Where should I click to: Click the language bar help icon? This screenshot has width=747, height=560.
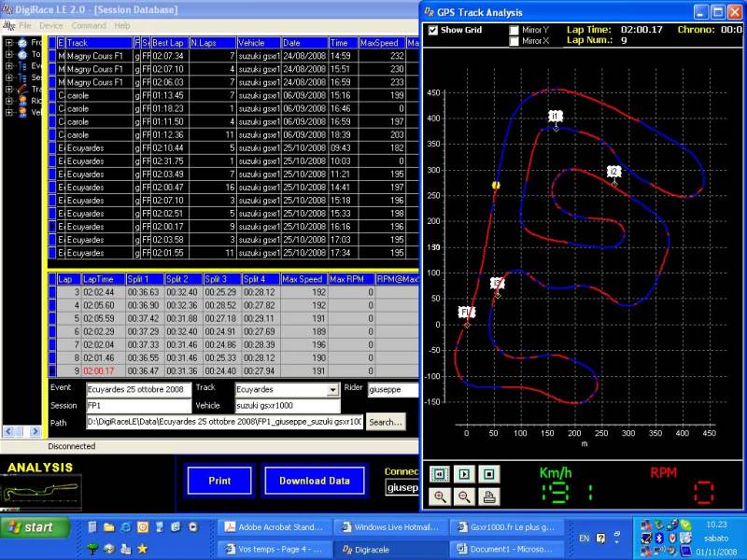click(601, 539)
